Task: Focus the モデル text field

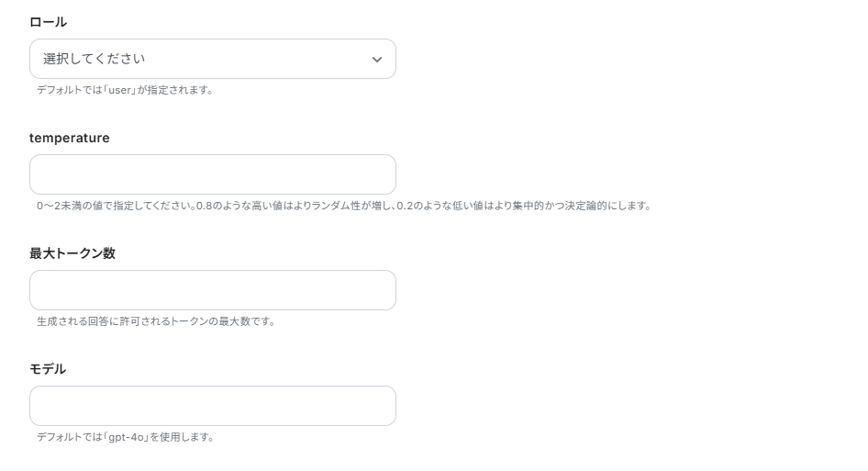Action: [212, 406]
